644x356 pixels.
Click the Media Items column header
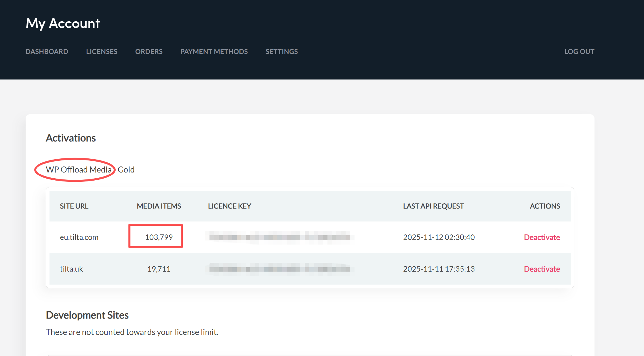tap(159, 206)
